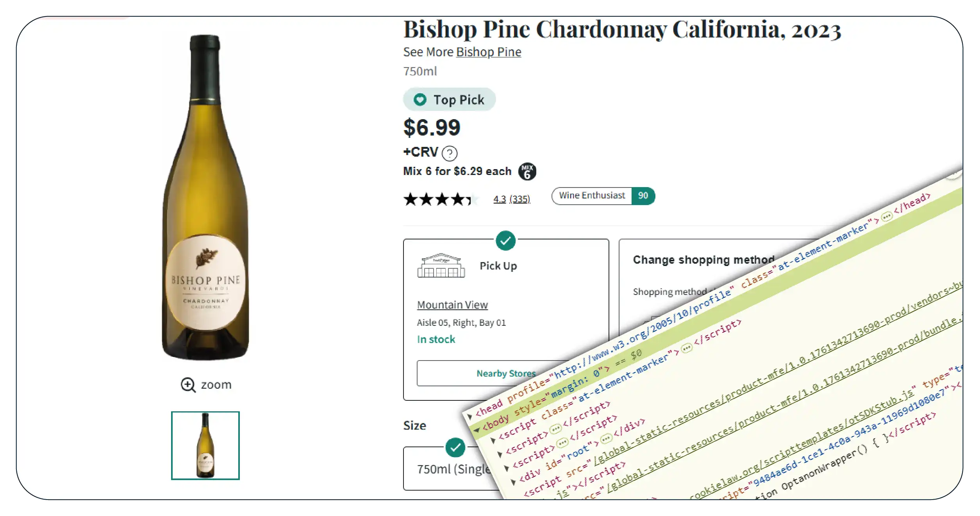Open the Mountain View store link
Screen dimensions: 980x516
tap(452, 305)
